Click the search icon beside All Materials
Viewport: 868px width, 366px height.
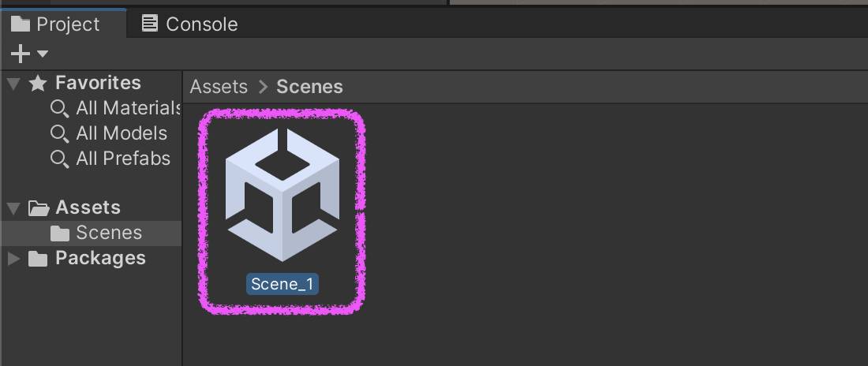pos(59,108)
